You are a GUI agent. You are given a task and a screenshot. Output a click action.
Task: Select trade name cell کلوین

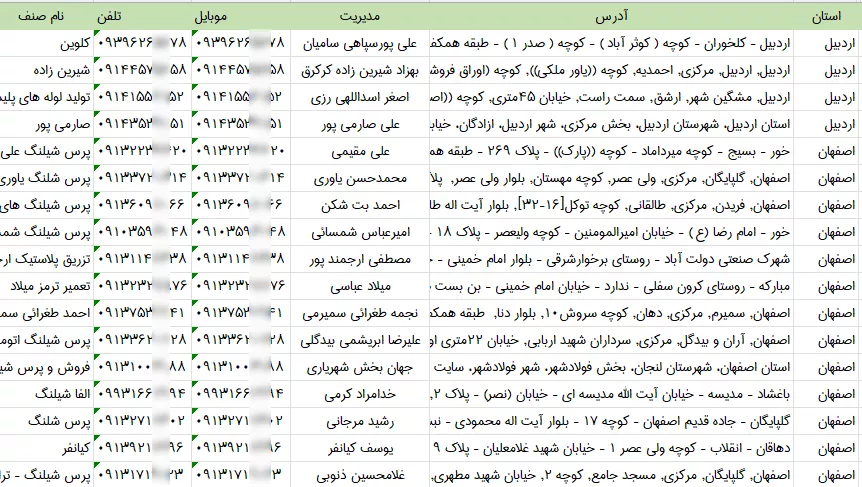pos(47,43)
